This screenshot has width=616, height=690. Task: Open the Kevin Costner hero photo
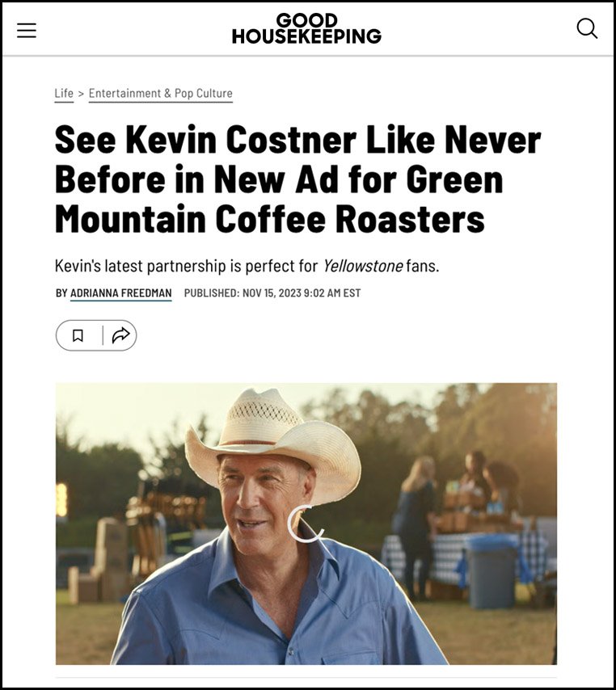tap(306, 524)
